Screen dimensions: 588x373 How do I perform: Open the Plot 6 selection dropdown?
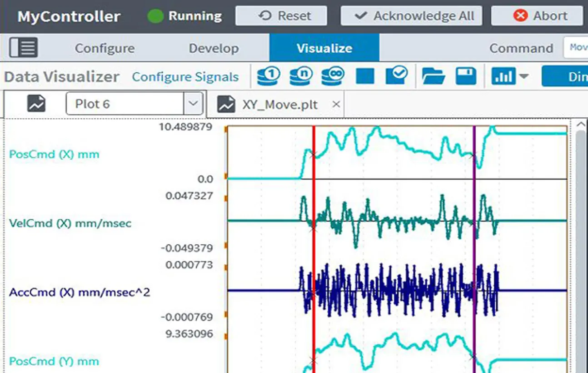pyautogui.click(x=193, y=104)
